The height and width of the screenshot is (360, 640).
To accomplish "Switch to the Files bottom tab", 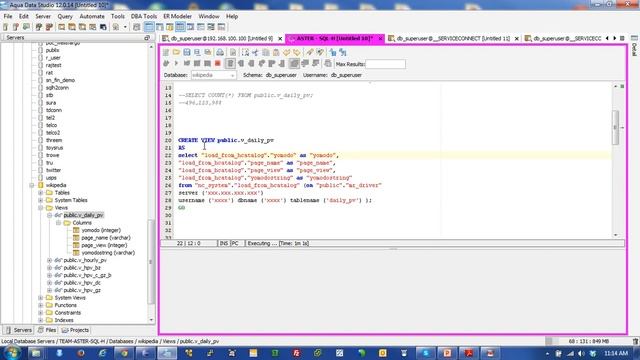I will click(47, 330).
